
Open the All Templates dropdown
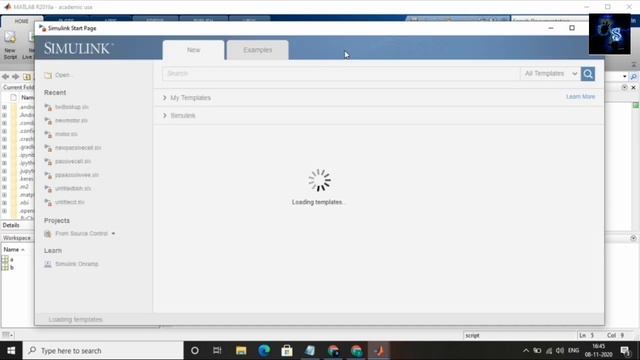pos(551,73)
